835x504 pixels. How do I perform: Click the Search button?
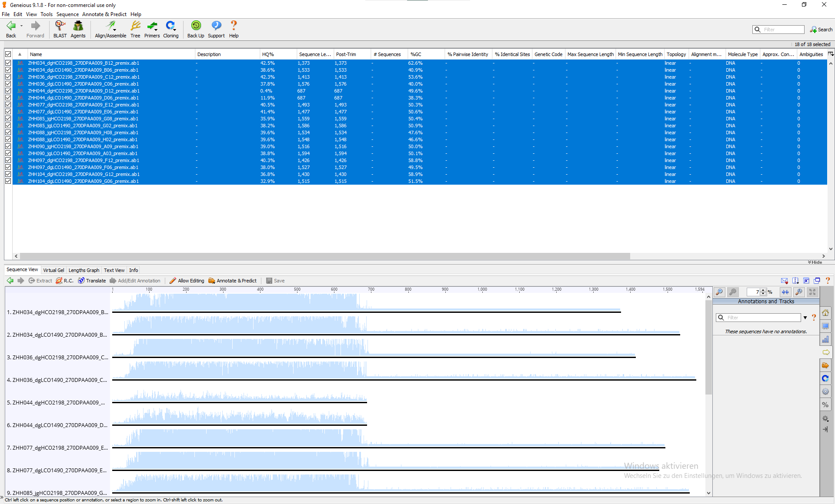tap(821, 30)
